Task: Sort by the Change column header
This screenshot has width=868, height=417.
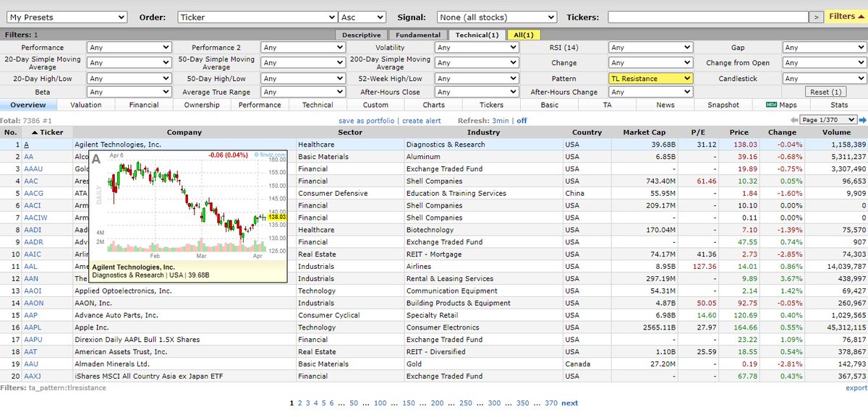Action: point(781,132)
